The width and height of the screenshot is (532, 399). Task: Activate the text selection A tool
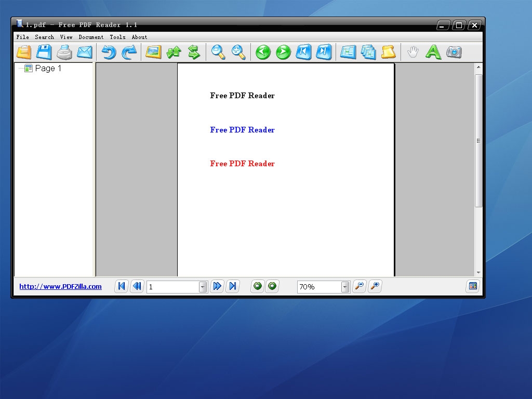pos(433,52)
